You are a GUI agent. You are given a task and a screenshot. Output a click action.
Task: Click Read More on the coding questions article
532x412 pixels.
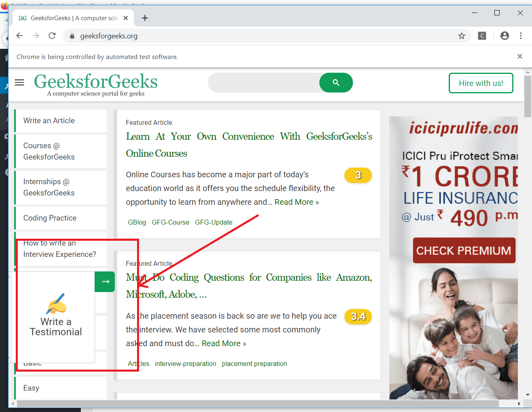[x=224, y=343]
